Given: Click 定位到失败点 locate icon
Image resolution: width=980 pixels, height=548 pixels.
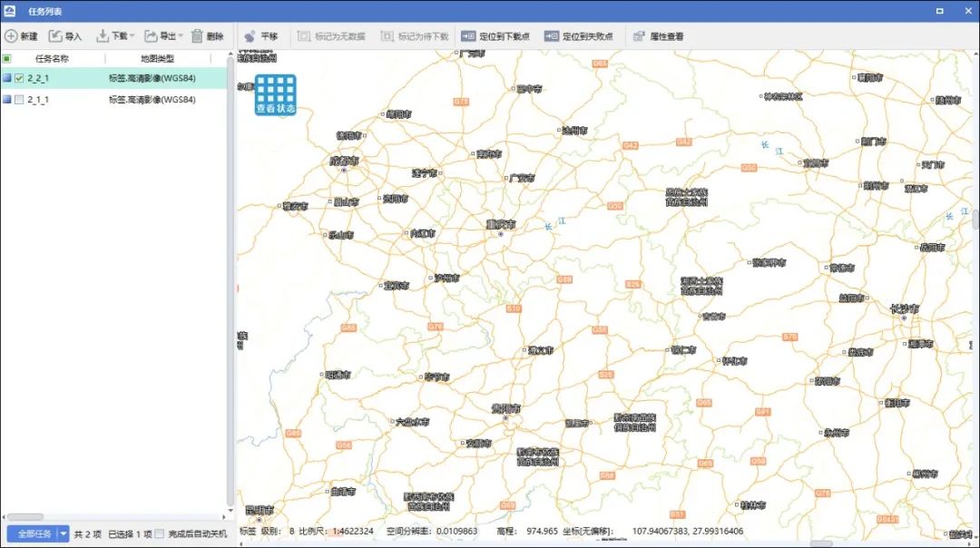Looking at the screenshot, I should pyautogui.click(x=552, y=36).
